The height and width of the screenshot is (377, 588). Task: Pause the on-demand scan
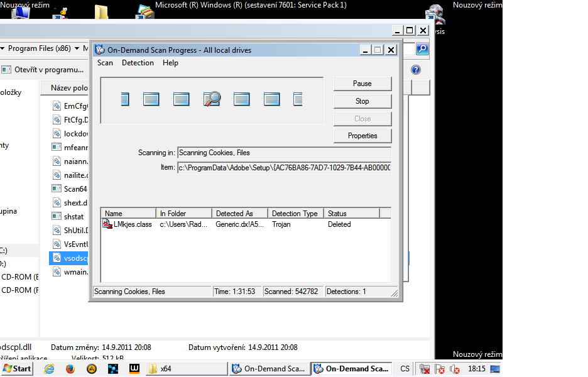(362, 84)
